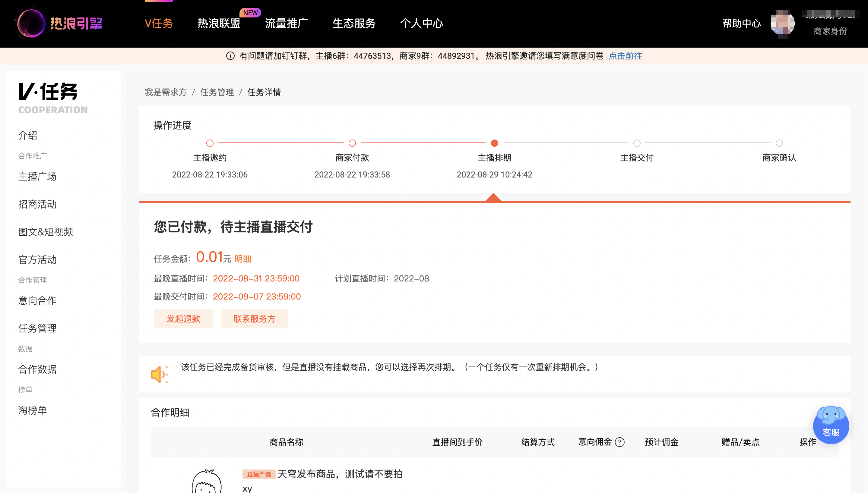The image size is (868, 493).
Task: Open the 个人中心 navigation item
Action: click(422, 24)
